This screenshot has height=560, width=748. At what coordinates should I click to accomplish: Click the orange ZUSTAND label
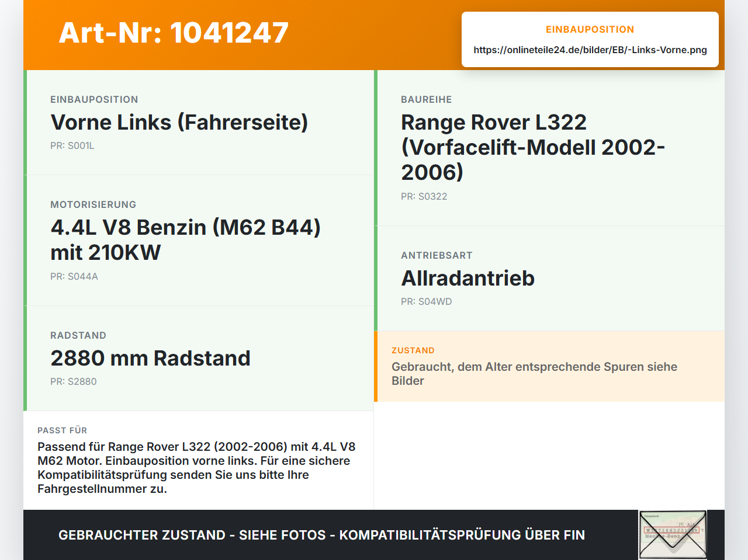pos(413,350)
